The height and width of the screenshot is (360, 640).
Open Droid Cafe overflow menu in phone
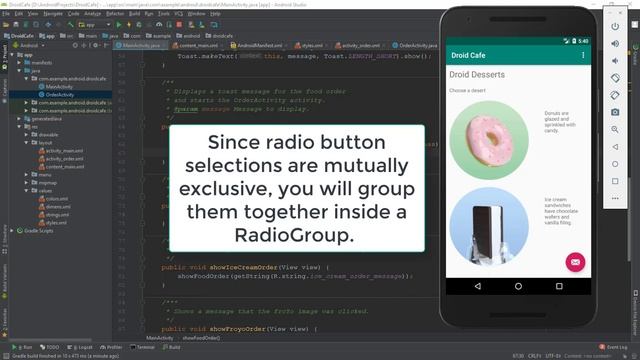click(x=583, y=55)
